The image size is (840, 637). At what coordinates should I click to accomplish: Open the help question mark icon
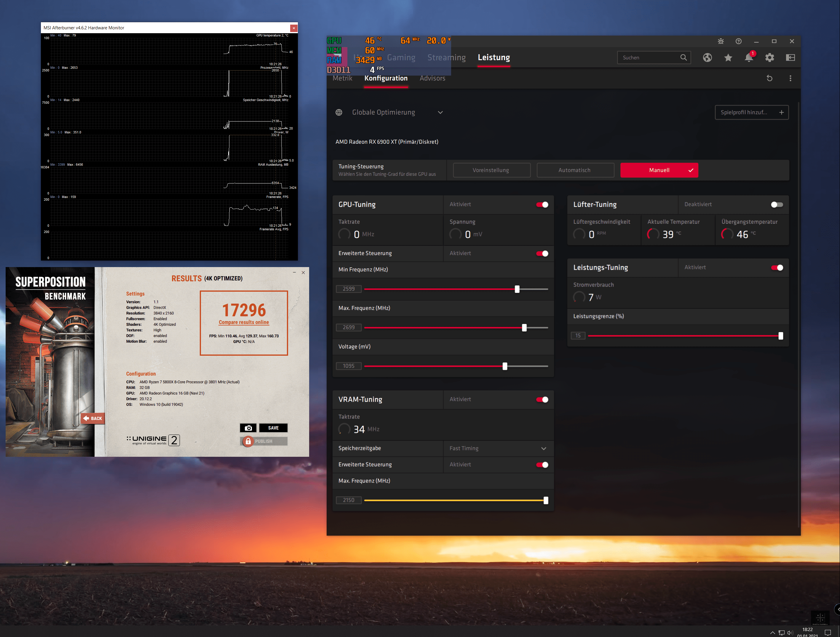[x=739, y=41]
